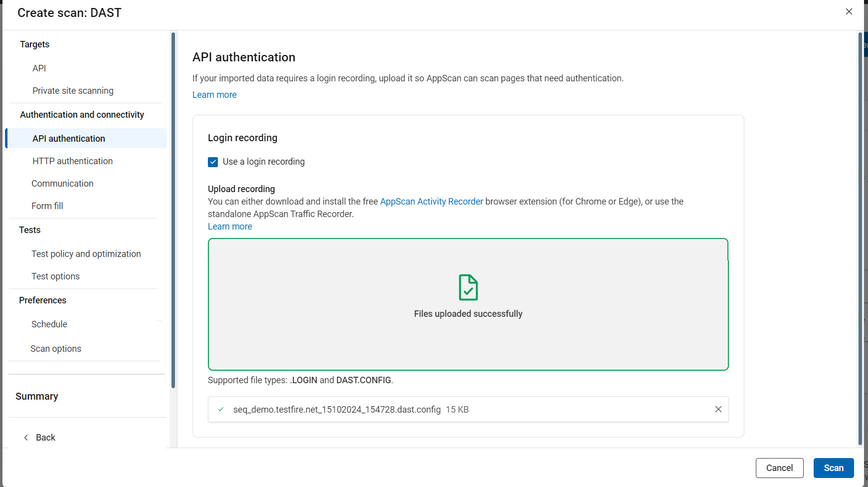Close the Create scan dialog
This screenshot has width=868, height=487.
tap(849, 11)
